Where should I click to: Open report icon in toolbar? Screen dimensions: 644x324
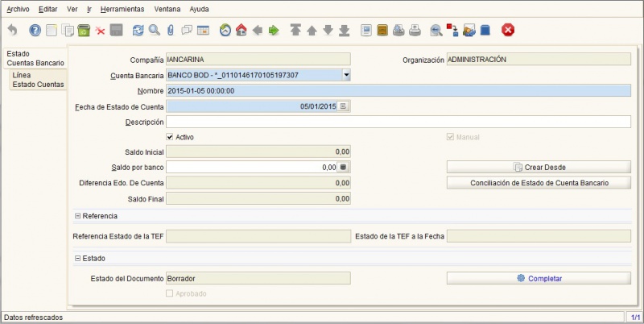(366, 30)
